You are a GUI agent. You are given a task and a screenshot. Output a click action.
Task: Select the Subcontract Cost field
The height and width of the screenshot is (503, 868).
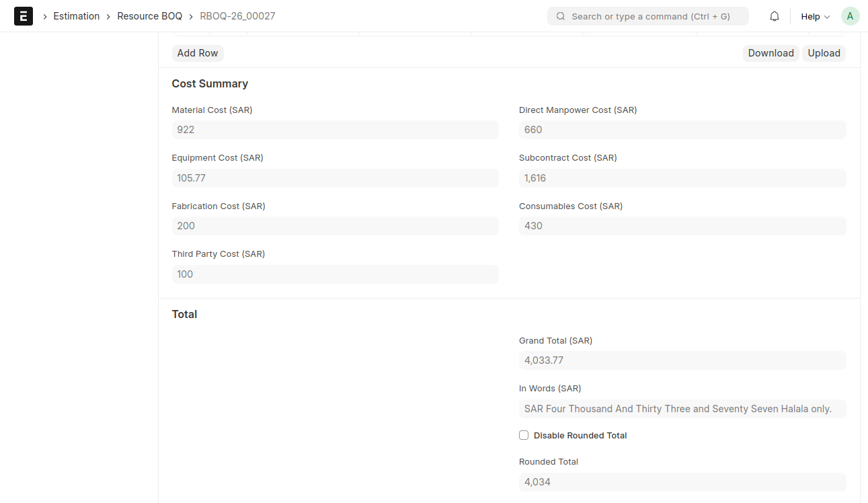click(682, 178)
